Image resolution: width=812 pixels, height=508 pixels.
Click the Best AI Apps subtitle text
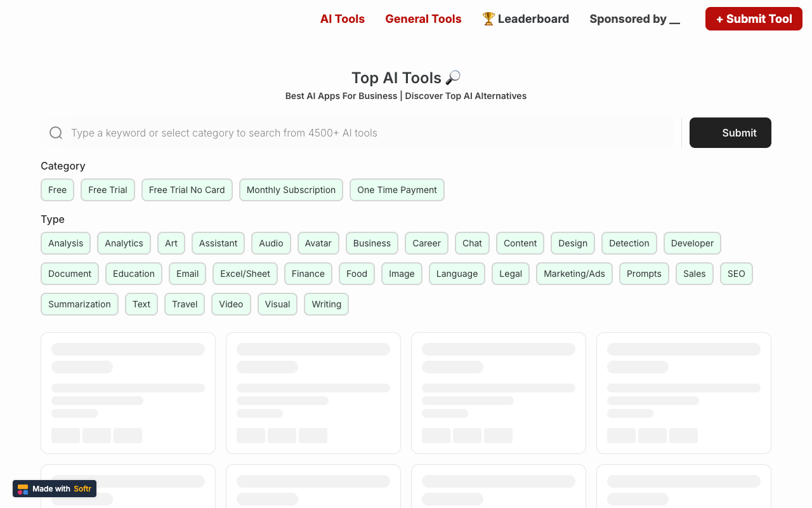(406, 96)
